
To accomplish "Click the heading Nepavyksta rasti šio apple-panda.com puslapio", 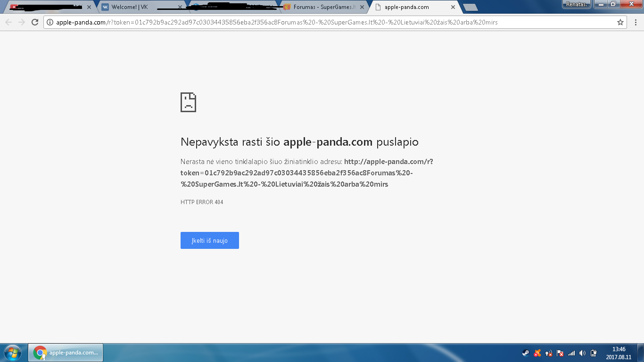I will tap(299, 142).
